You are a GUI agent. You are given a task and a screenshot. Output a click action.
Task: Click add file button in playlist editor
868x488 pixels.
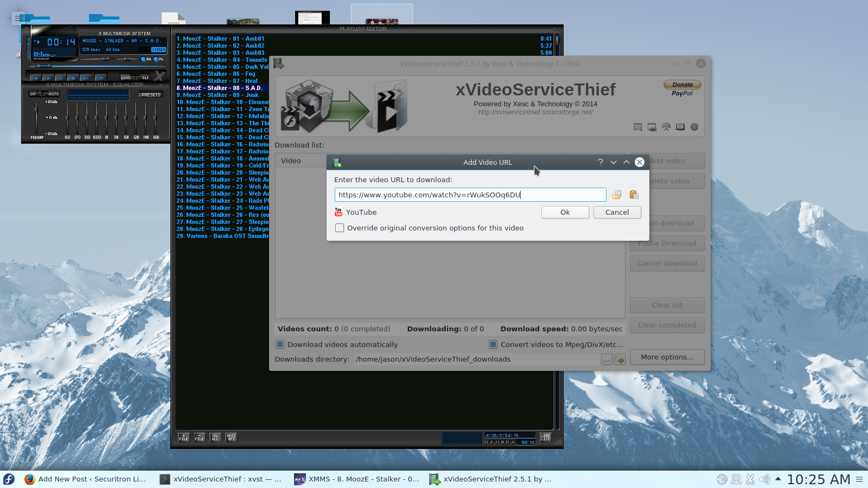183,437
